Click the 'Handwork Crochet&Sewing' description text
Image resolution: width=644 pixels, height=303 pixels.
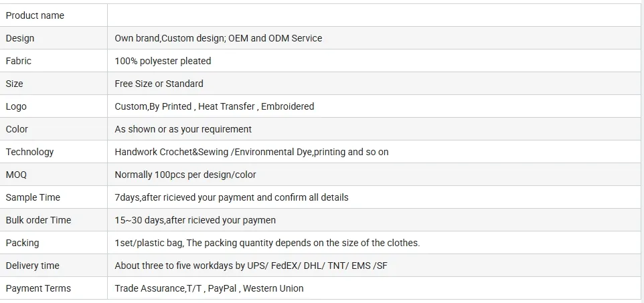(x=171, y=152)
